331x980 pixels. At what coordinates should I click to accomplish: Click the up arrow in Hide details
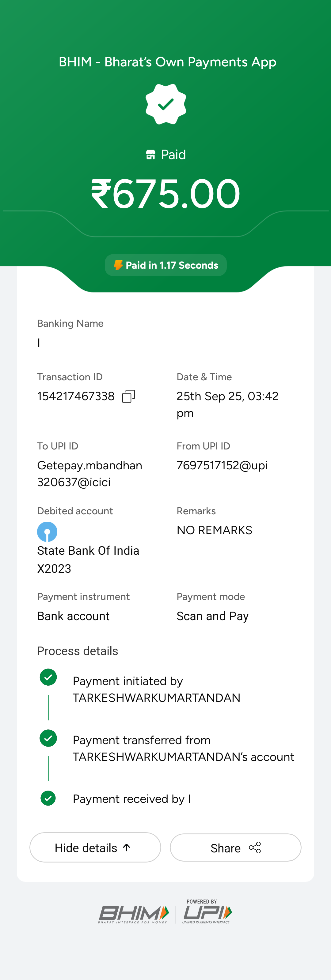(127, 847)
